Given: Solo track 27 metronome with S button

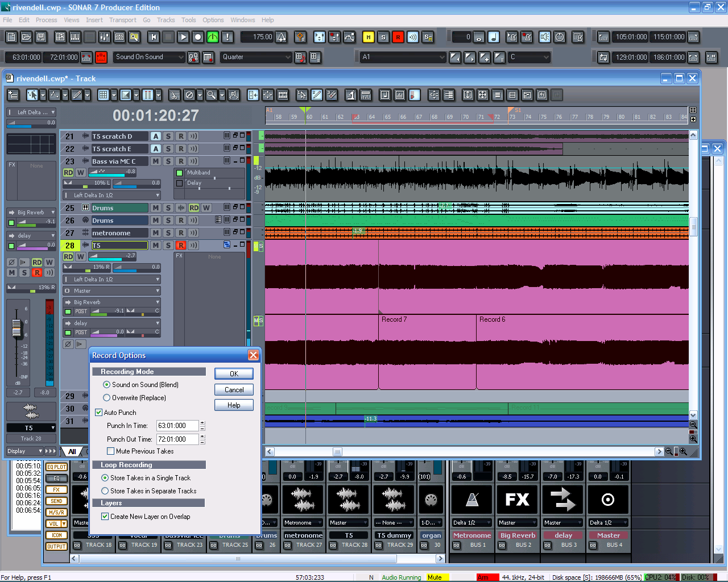Looking at the screenshot, I should coord(168,233).
